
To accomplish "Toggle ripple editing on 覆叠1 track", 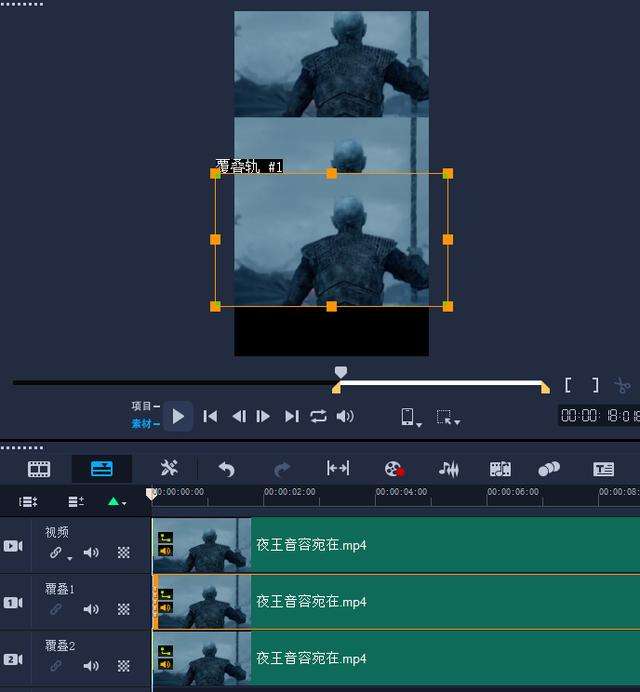I will pos(56,609).
